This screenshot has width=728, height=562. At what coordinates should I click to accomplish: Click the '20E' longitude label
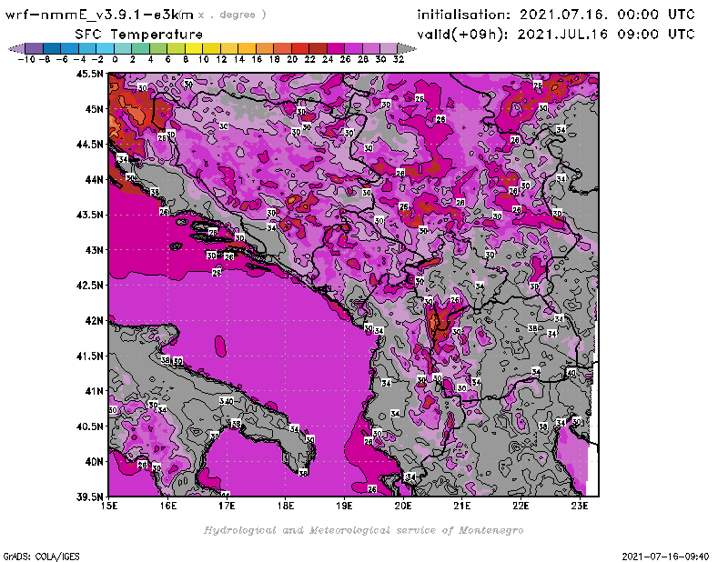point(403,506)
